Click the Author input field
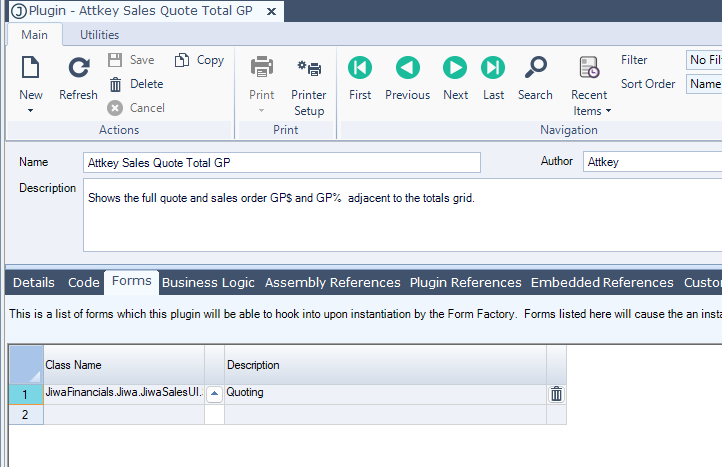This screenshot has height=467, width=722. (652, 162)
